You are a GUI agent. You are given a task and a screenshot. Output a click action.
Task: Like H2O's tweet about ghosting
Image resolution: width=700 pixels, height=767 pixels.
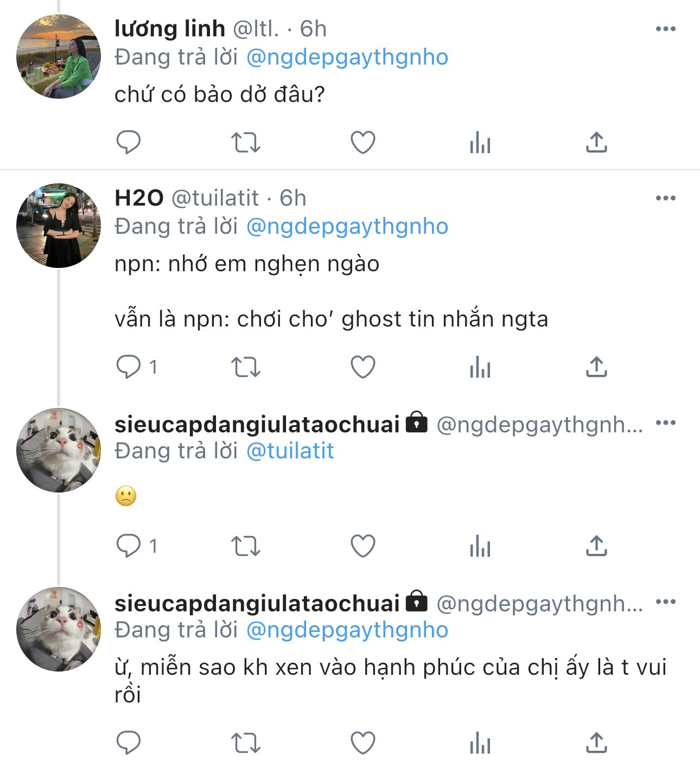(x=363, y=367)
